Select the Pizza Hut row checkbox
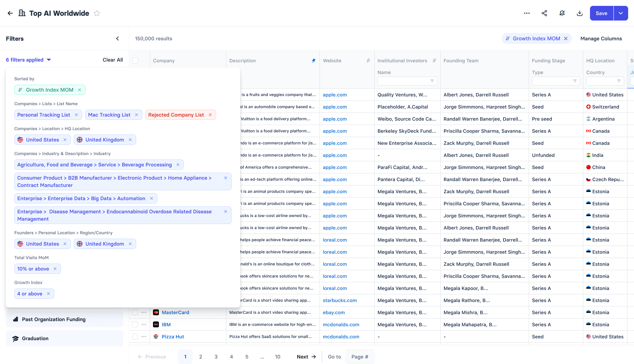This screenshot has width=634, height=364. click(x=135, y=337)
